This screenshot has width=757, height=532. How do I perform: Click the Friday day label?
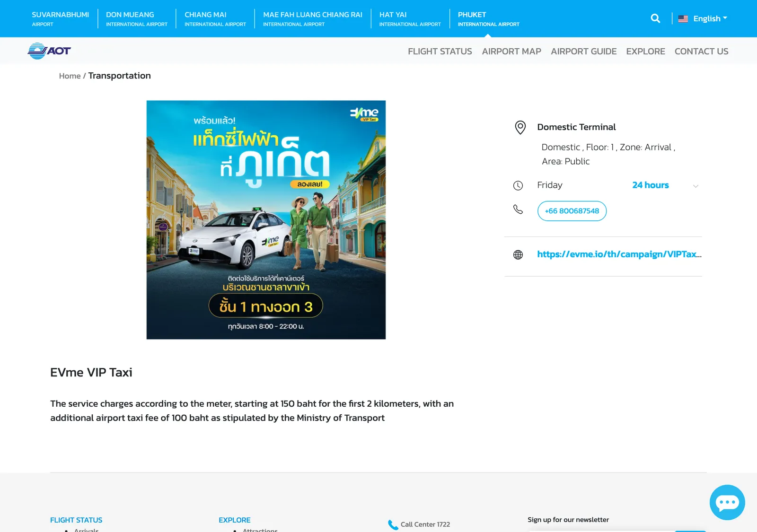(550, 185)
